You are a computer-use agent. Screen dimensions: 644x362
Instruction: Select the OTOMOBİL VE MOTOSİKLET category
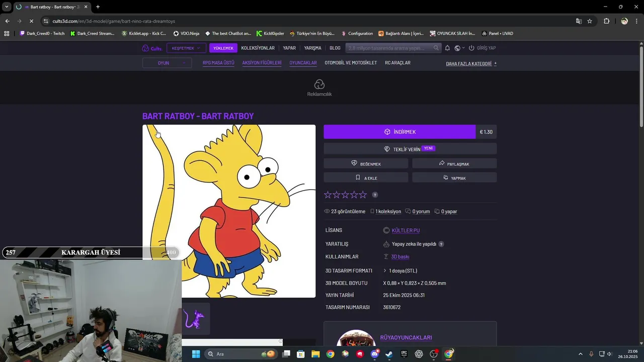pos(351,63)
